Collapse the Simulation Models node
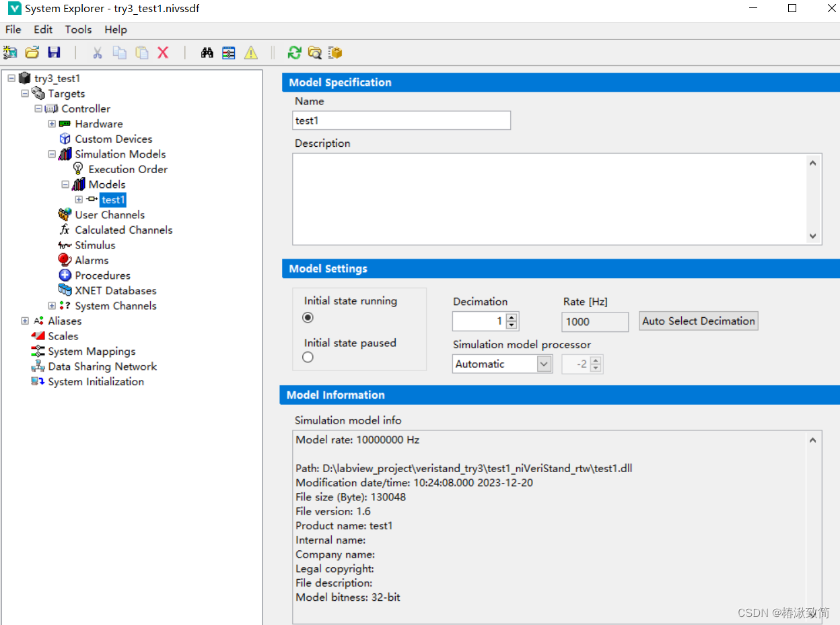 point(51,154)
